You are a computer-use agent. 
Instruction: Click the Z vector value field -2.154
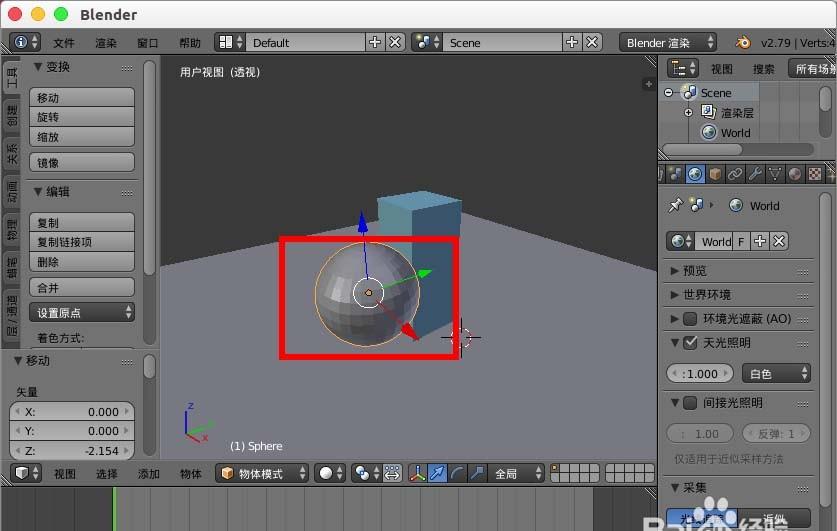click(x=72, y=450)
